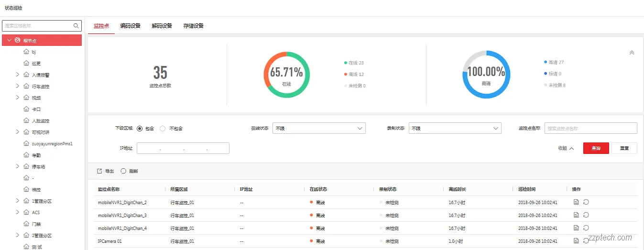
Task: Click the 导出 export icon above the table
Action: pyautogui.click(x=99, y=171)
